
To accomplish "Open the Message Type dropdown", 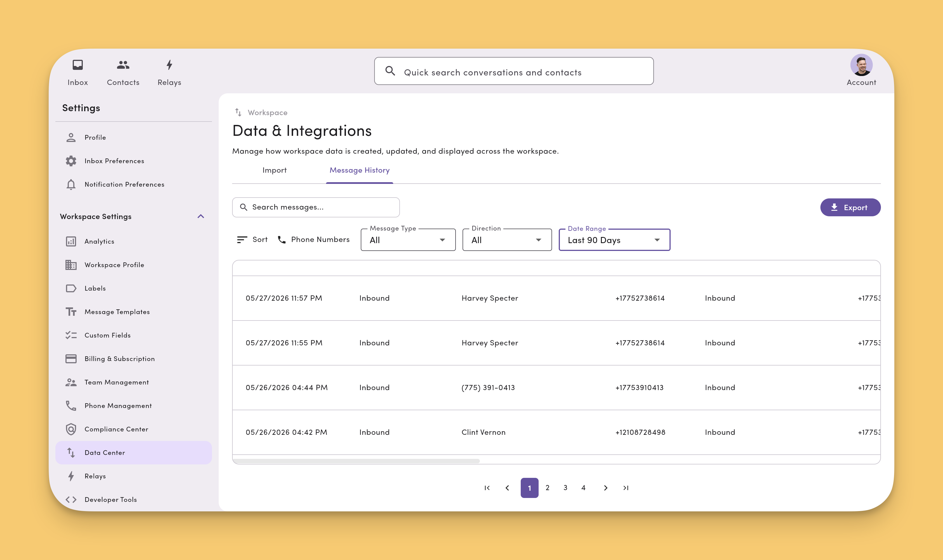I will tap(408, 240).
